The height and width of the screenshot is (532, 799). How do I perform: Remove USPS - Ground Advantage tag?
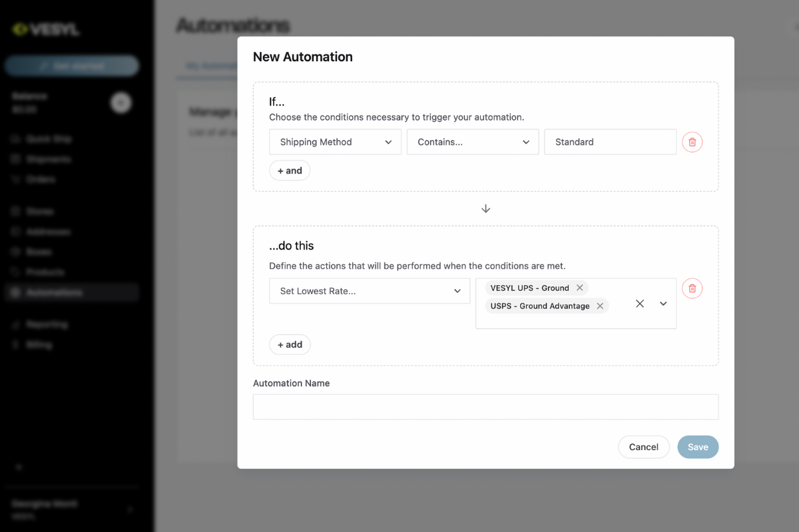tap(600, 306)
